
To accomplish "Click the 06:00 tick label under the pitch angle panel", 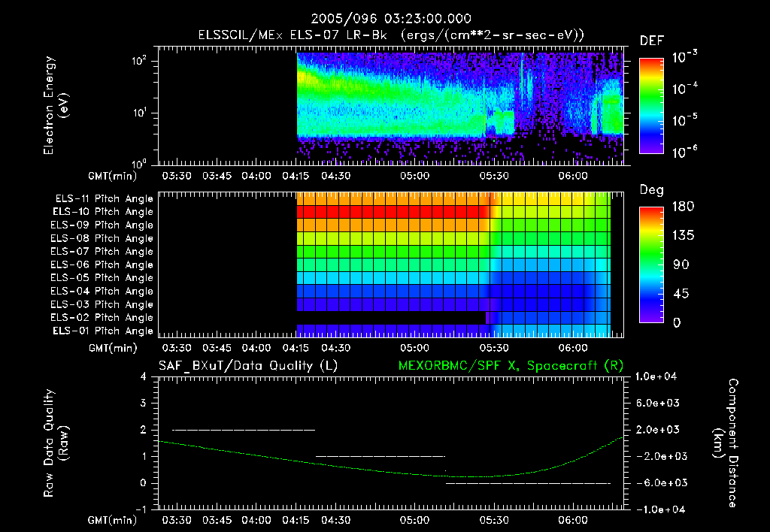I will [x=573, y=348].
